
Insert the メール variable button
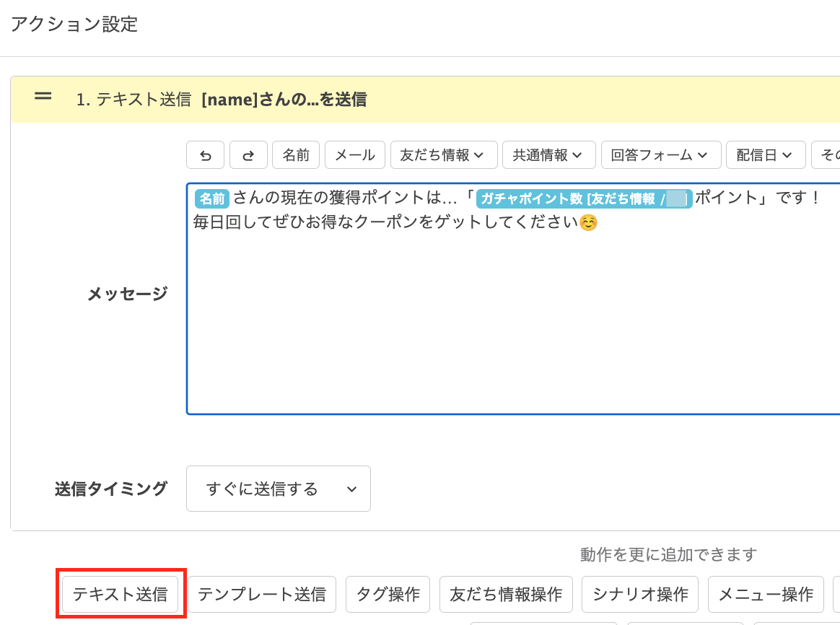355,154
